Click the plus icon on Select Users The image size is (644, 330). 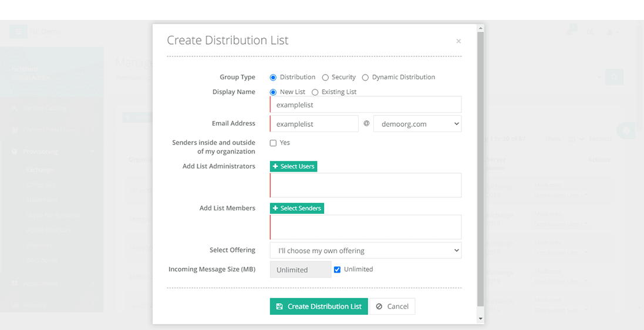tap(275, 166)
